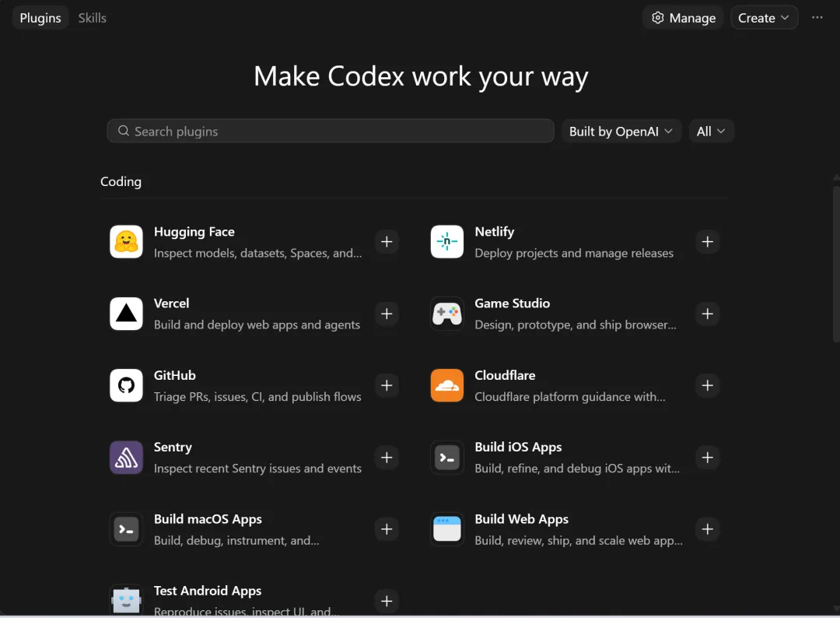The height and width of the screenshot is (618, 840).
Task: Click the Build iOS Apps terminal icon
Action: 446,457
